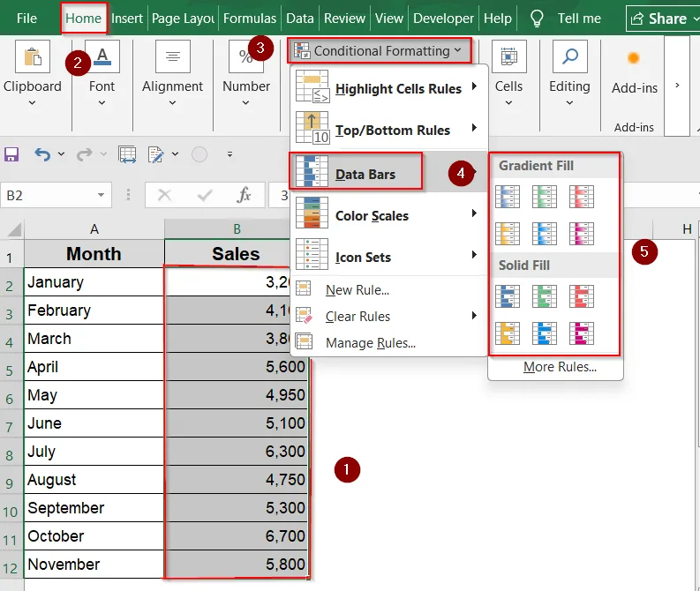Open the undo history dropdown arrow

[x=61, y=154]
